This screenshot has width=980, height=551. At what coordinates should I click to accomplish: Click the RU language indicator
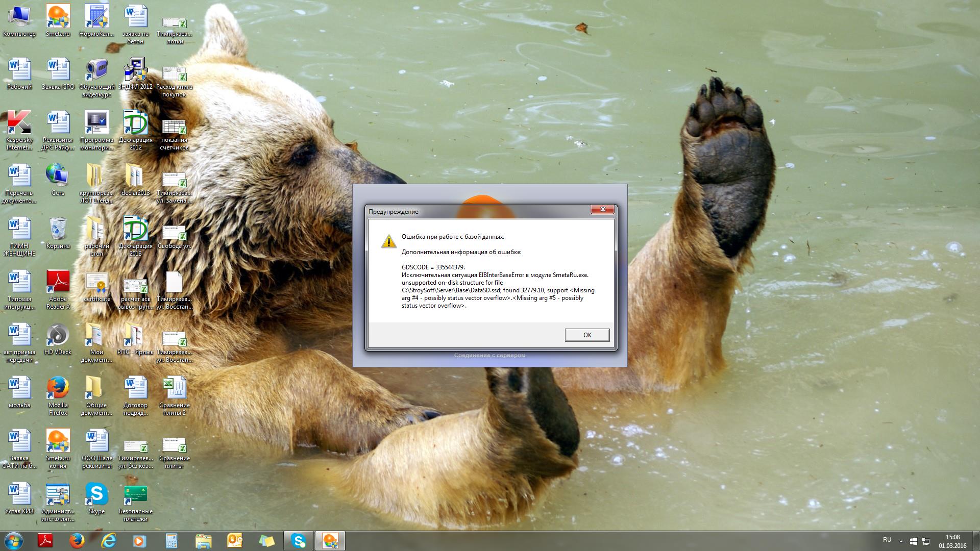(887, 540)
